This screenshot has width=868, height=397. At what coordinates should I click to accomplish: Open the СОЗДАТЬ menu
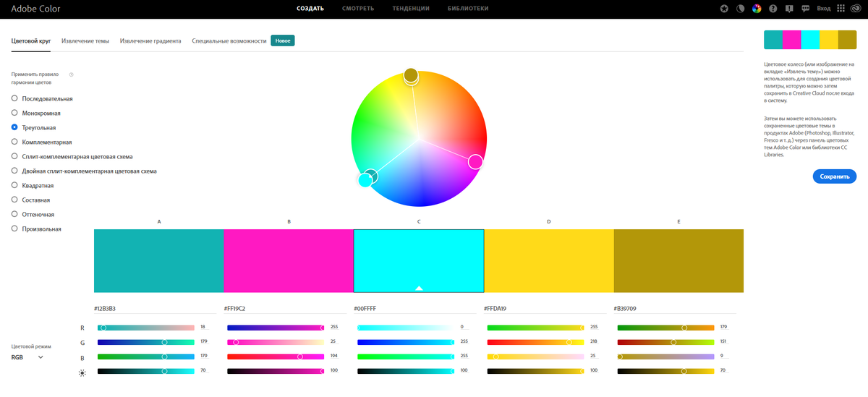pyautogui.click(x=310, y=9)
